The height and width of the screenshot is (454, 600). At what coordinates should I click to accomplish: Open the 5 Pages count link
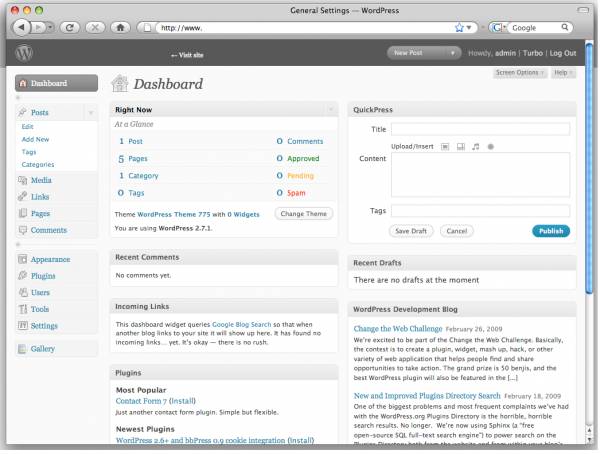[133, 158]
